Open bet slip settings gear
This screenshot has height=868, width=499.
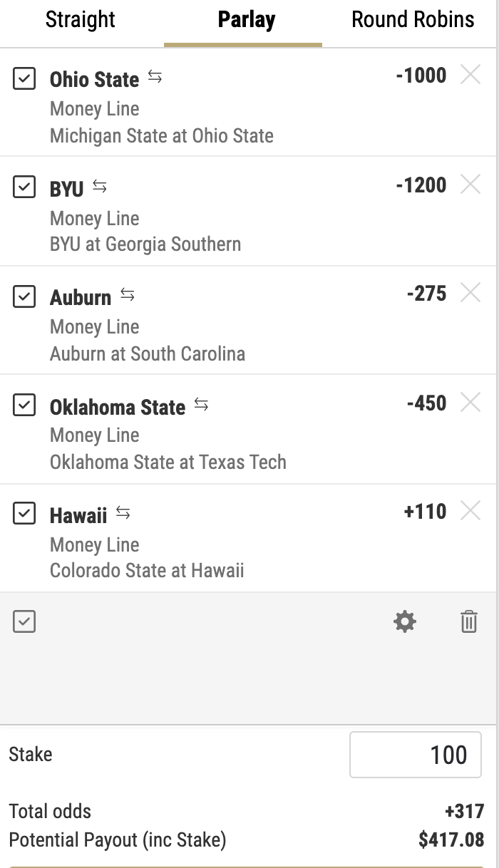405,622
